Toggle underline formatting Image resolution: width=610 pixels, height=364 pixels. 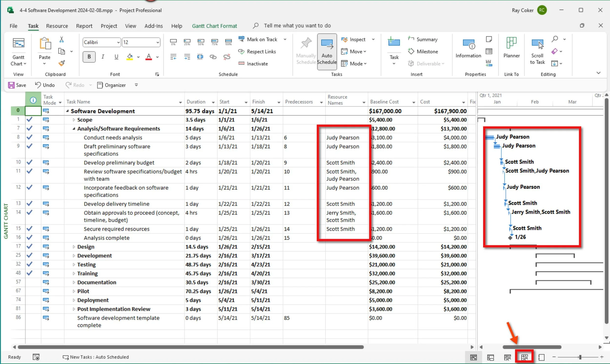click(116, 57)
